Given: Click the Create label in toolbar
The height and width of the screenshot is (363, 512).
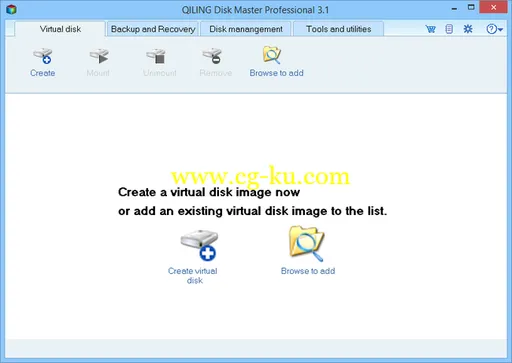Looking at the screenshot, I should pos(43,73).
